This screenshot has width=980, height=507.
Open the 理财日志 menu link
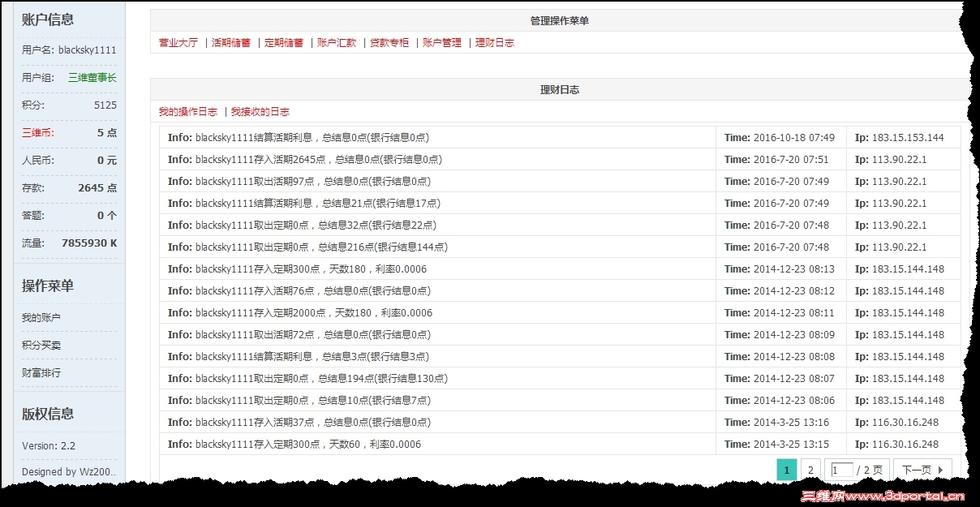click(495, 43)
